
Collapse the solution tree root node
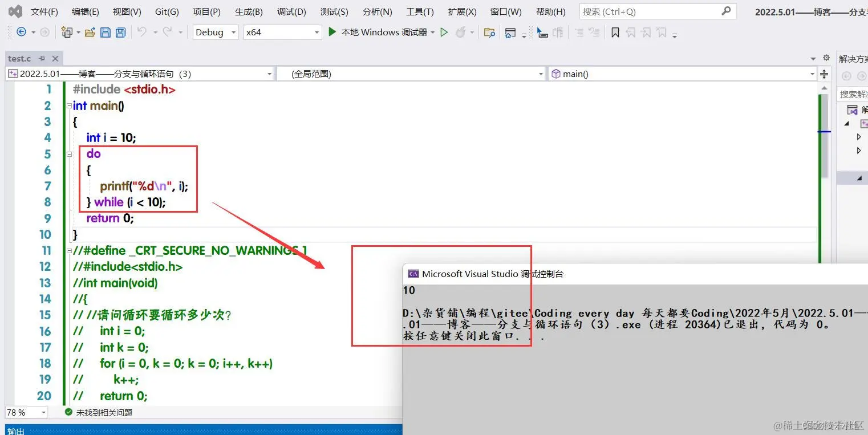[847, 123]
